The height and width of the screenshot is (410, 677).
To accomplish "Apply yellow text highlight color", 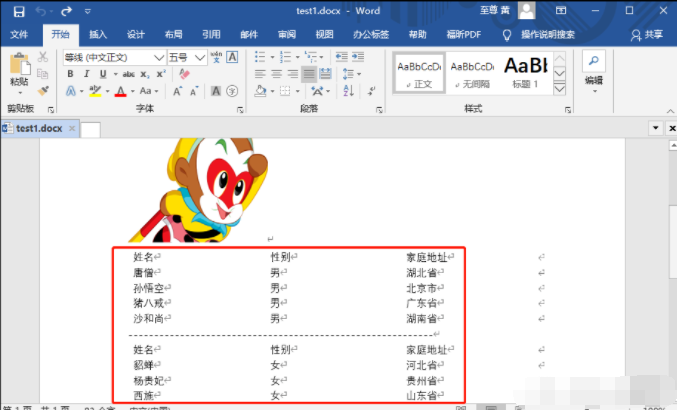I will coord(95,91).
